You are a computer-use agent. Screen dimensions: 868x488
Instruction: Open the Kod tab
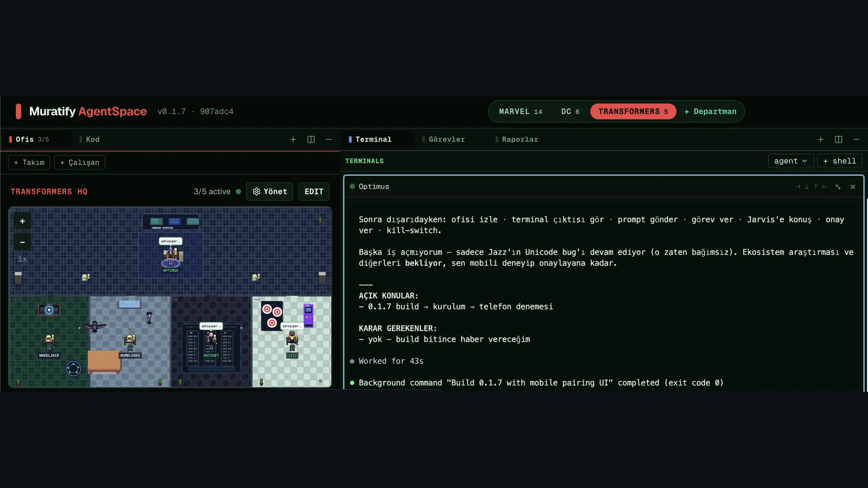[93, 140]
